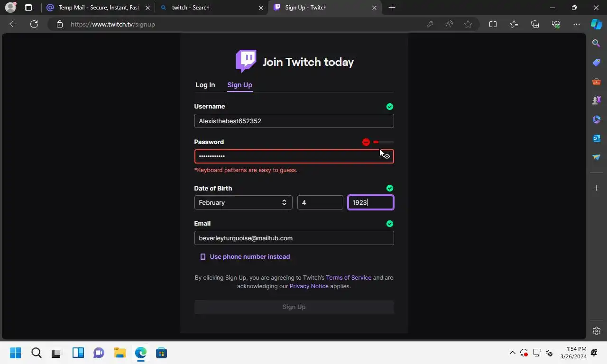The height and width of the screenshot is (364, 607).
Task: Open the password manager key icon
Action: pyautogui.click(x=430, y=24)
